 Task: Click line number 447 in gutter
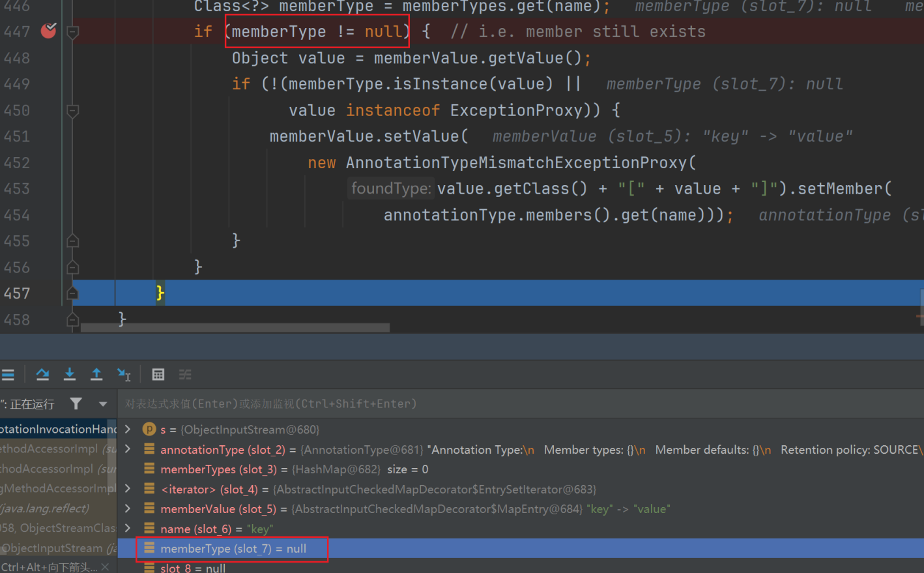point(17,31)
